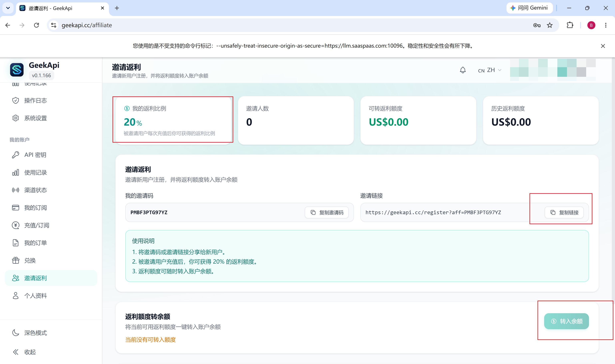Click the user avatar area in header

click(553, 70)
